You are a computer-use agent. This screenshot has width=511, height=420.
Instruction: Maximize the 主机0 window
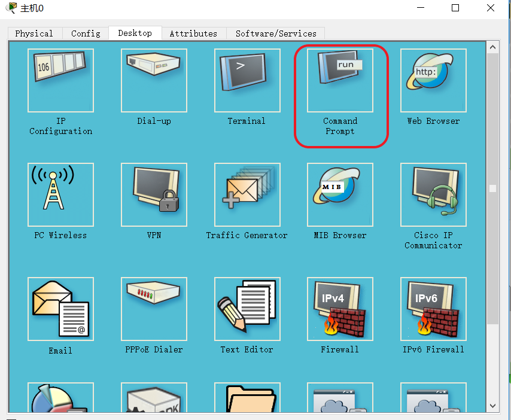click(455, 8)
